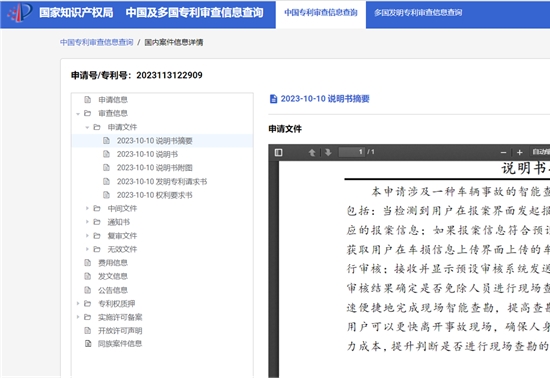Click the file icon next to 公告信息

click(x=87, y=290)
